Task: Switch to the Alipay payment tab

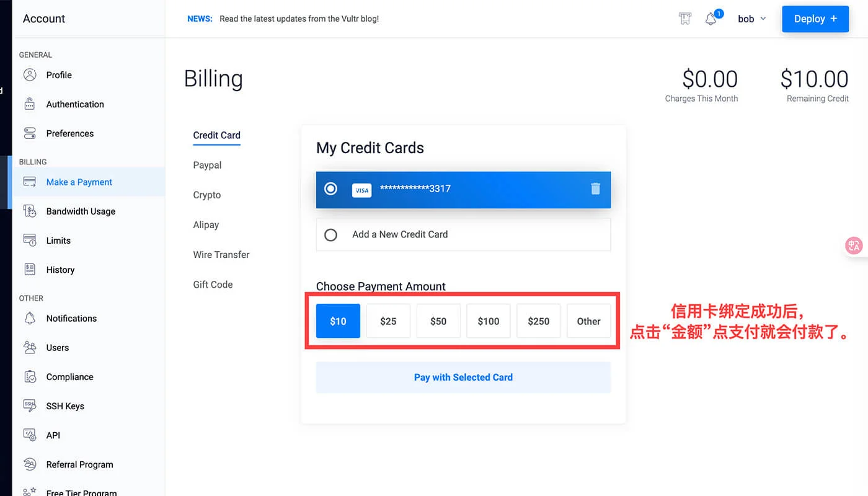Action: [206, 225]
